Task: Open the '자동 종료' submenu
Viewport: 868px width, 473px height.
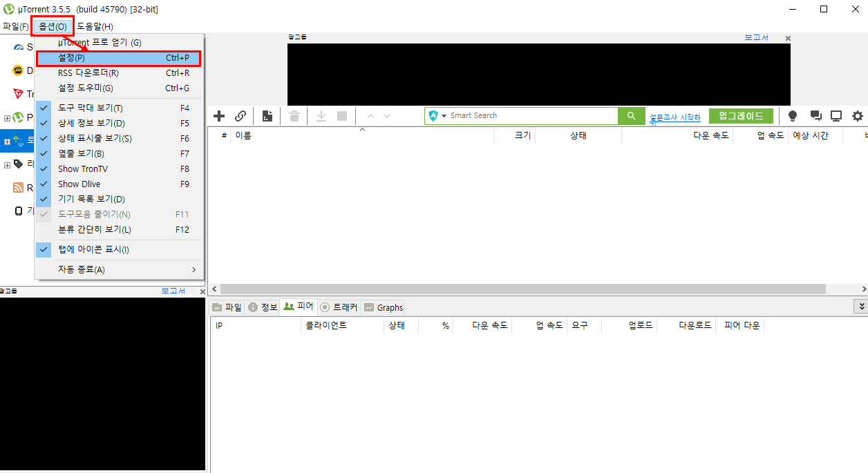Action: coord(120,269)
